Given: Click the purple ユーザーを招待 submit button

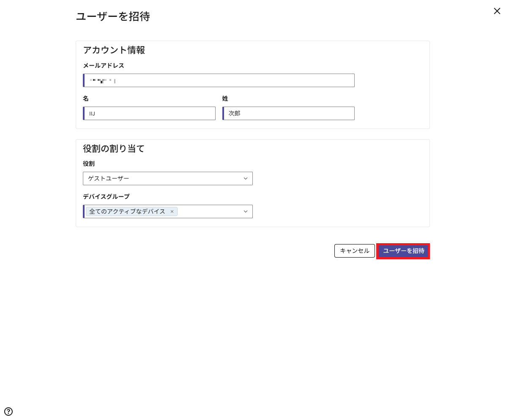Looking at the screenshot, I should coord(403,251).
